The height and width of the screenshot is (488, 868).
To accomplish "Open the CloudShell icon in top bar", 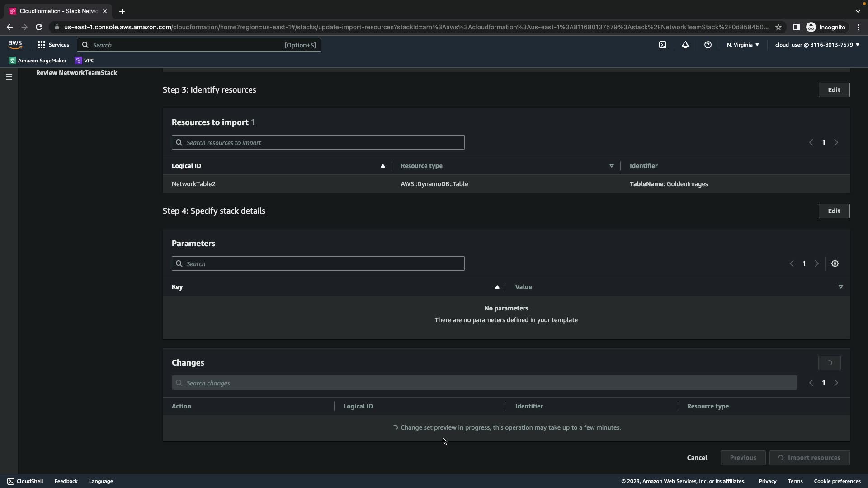I will click(x=662, y=45).
